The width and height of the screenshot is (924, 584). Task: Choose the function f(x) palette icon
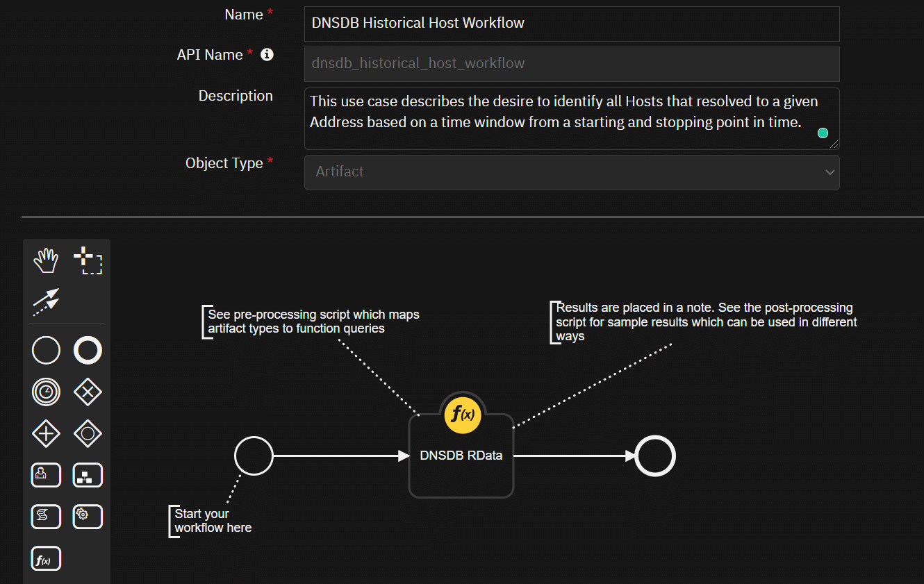(46, 558)
